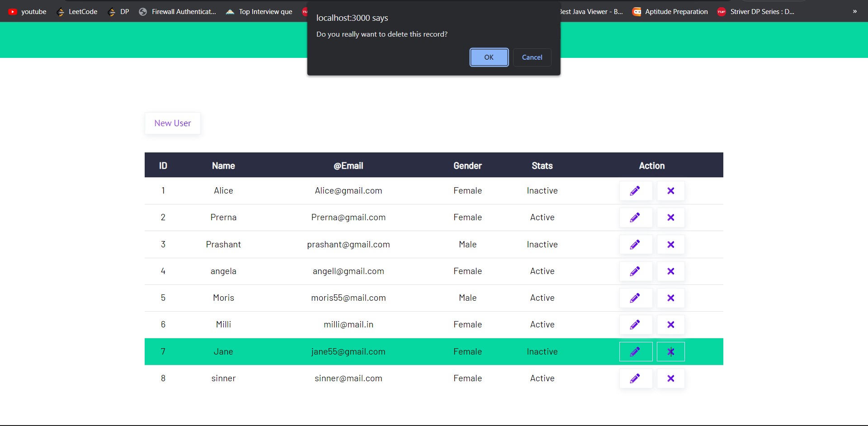Edit Alice's record with pencil icon
Screen dimensions: 868x426
[636, 191]
